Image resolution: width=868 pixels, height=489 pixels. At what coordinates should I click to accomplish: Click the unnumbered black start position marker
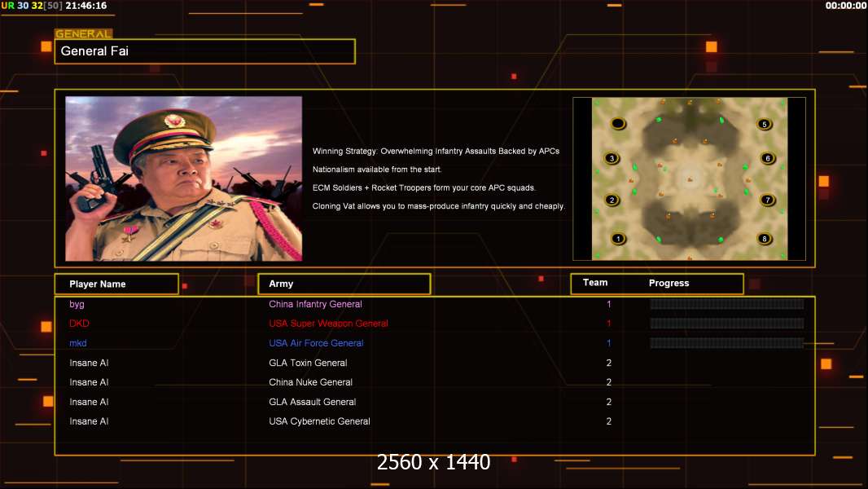(618, 124)
